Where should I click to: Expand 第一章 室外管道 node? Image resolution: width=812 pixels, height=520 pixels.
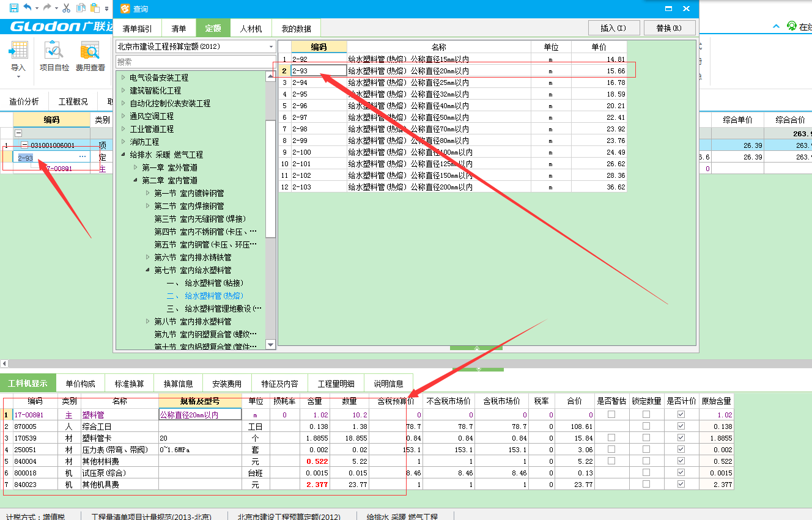click(136, 167)
